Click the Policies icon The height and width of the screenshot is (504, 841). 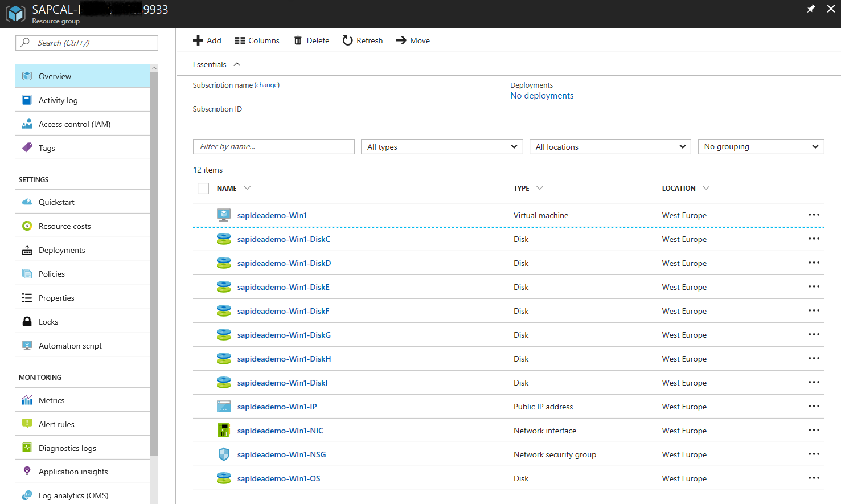[x=27, y=274]
